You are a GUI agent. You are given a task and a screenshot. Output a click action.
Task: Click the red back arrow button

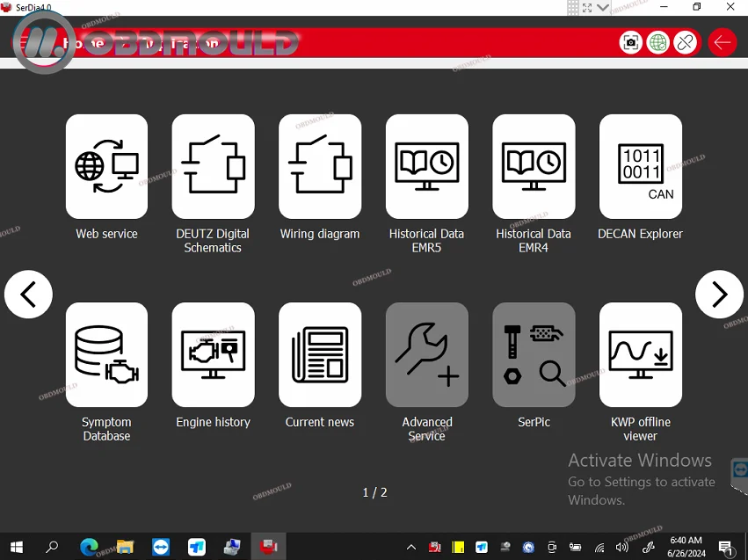point(723,42)
